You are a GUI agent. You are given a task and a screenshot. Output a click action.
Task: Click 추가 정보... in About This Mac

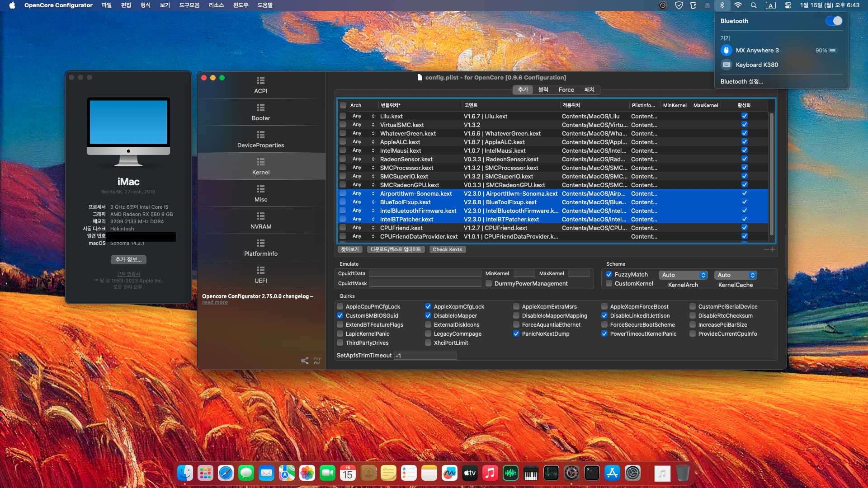point(128,259)
